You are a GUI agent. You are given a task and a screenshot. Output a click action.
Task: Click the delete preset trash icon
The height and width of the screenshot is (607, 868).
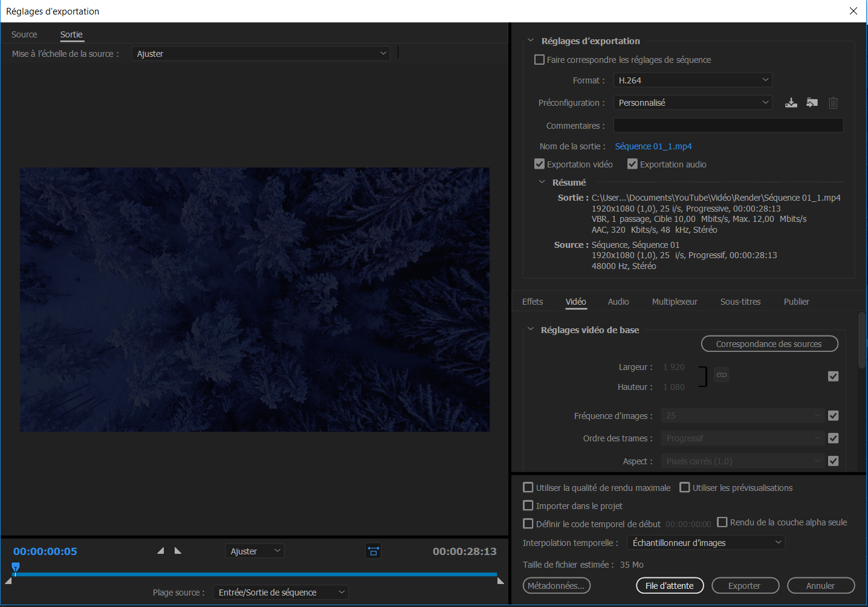[833, 103]
